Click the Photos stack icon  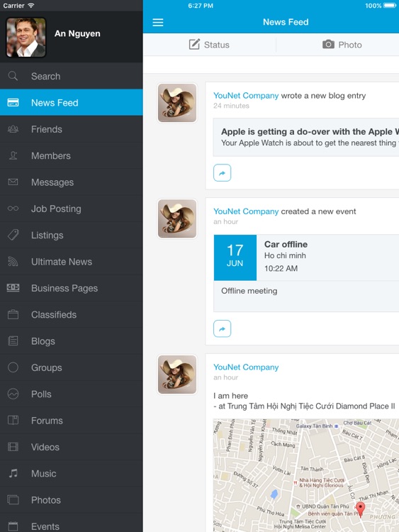(13, 499)
